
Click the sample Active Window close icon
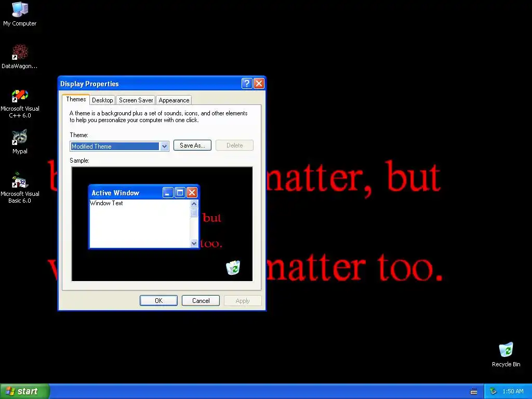[x=192, y=193]
